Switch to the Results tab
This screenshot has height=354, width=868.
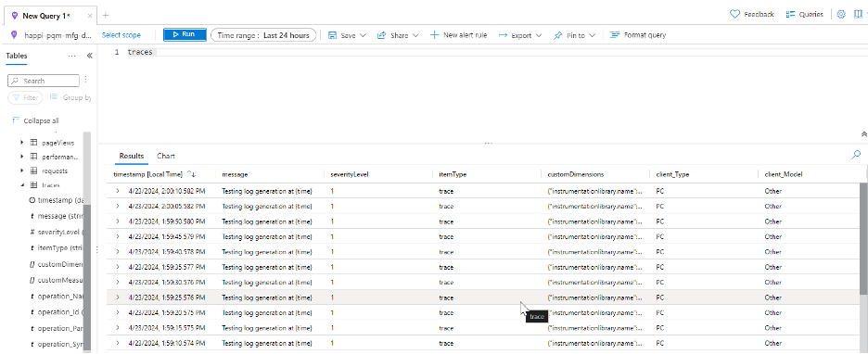pos(132,156)
